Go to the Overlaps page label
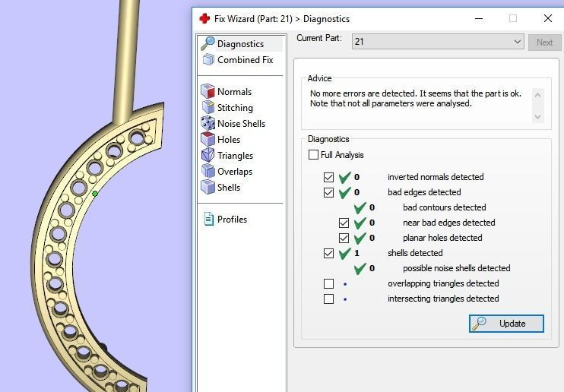The image size is (564, 392). point(235,172)
